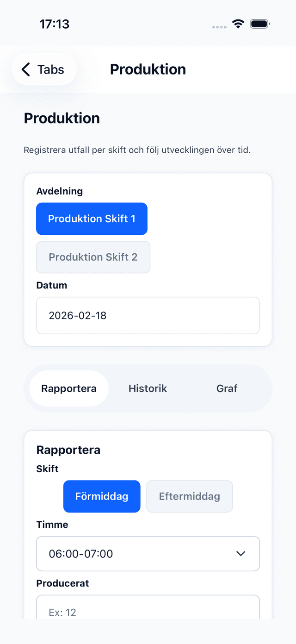Open the Timme time range selector
The height and width of the screenshot is (644, 296).
(x=148, y=553)
